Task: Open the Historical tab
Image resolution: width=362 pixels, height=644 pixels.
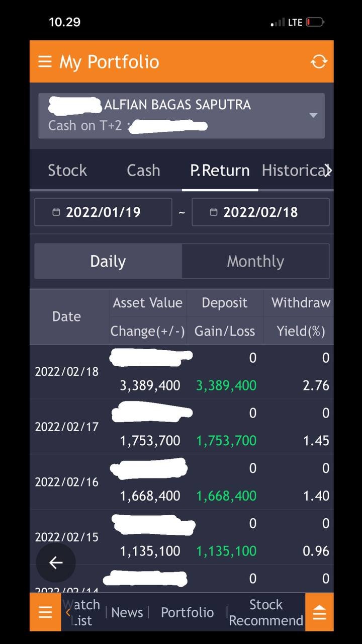Action: [292, 171]
